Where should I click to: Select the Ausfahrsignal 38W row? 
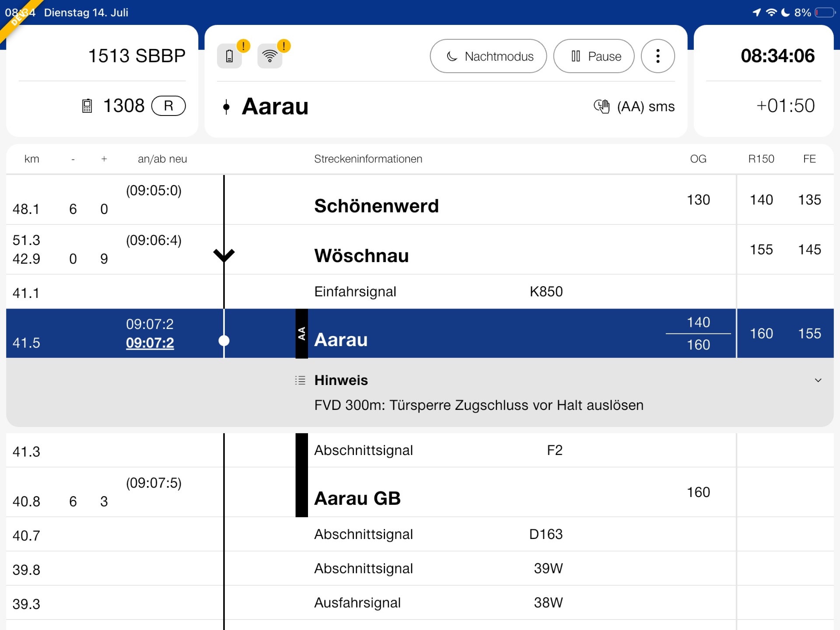pyautogui.click(x=420, y=603)
